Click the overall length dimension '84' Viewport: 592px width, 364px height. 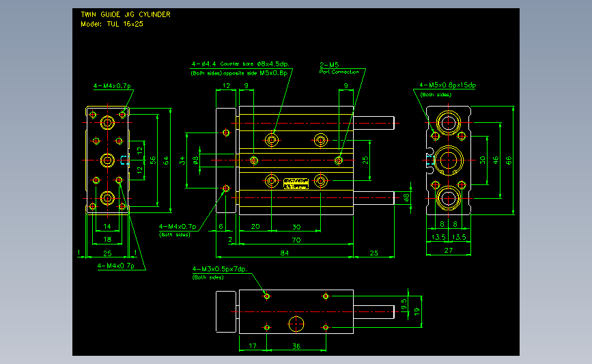(284, 253)
